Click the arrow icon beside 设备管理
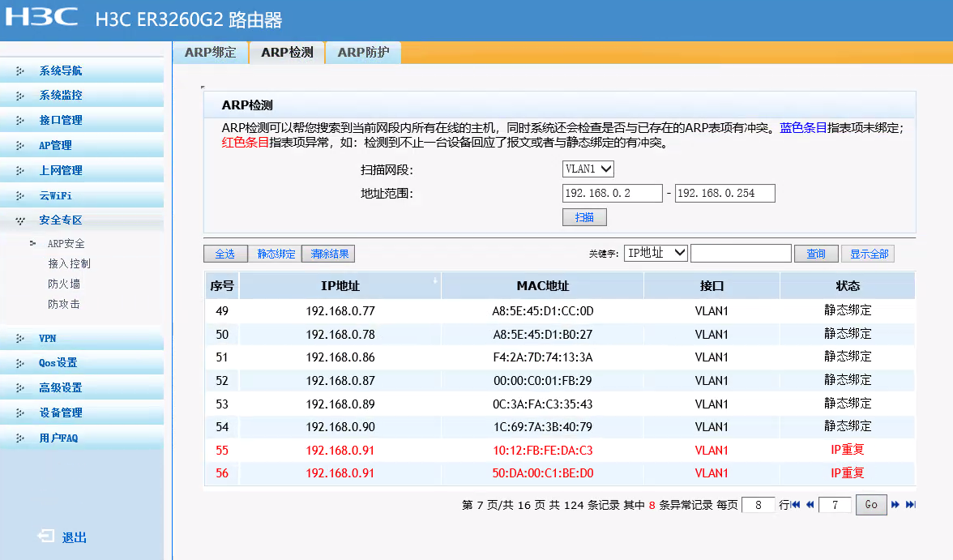The image size is (953, 560). pyautogui.click(x=20, y=413)
